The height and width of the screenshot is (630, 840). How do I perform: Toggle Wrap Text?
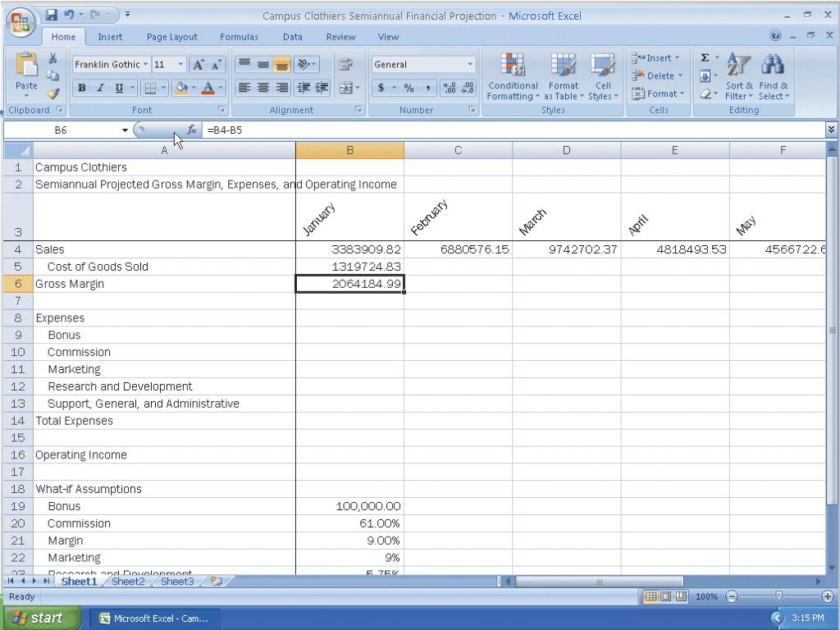click(x=345, y=64)
